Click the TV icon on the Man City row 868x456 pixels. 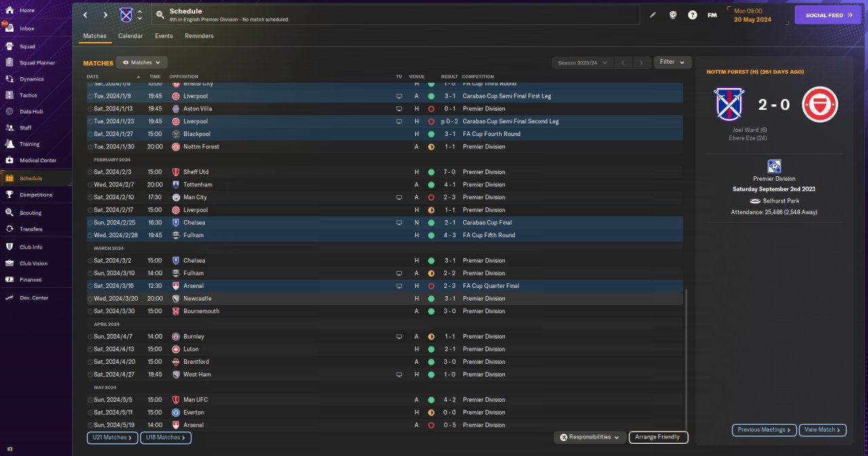tap(399, 197)
